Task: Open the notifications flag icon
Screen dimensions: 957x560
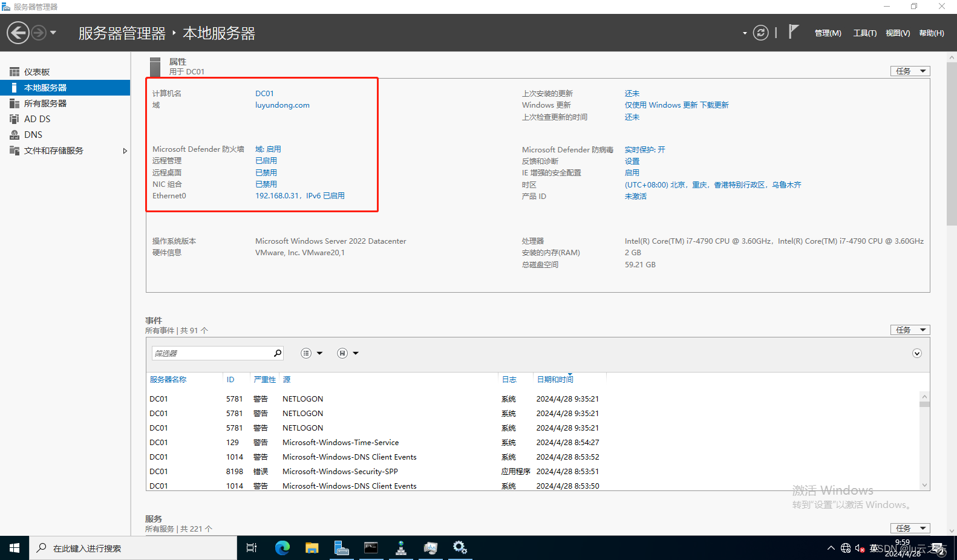Action: pos(794,32)
